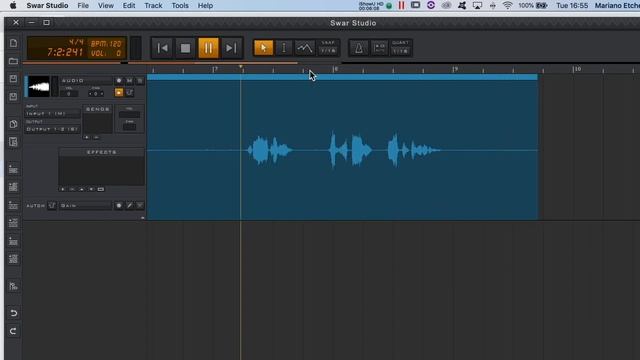
Task: Click the orange pause button
Action: pyautogui.click(x=208, y=48)
